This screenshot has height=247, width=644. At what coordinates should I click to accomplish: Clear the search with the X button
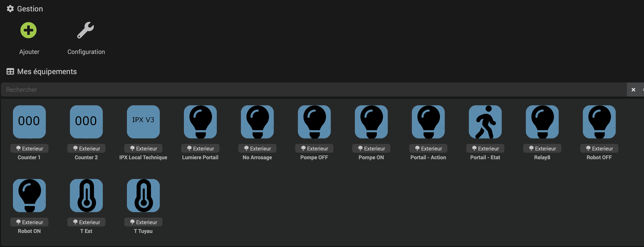633,89
